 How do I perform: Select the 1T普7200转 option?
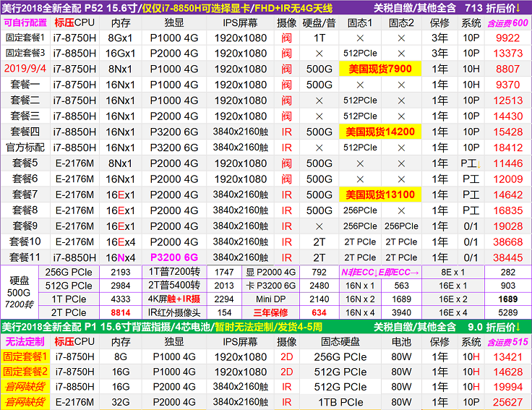point(174,272)
